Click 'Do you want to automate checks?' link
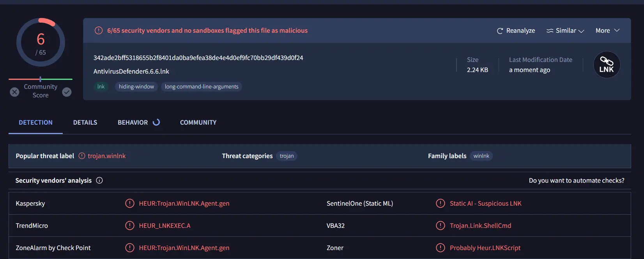The image size is (644, 259). (x=577, y=180)
